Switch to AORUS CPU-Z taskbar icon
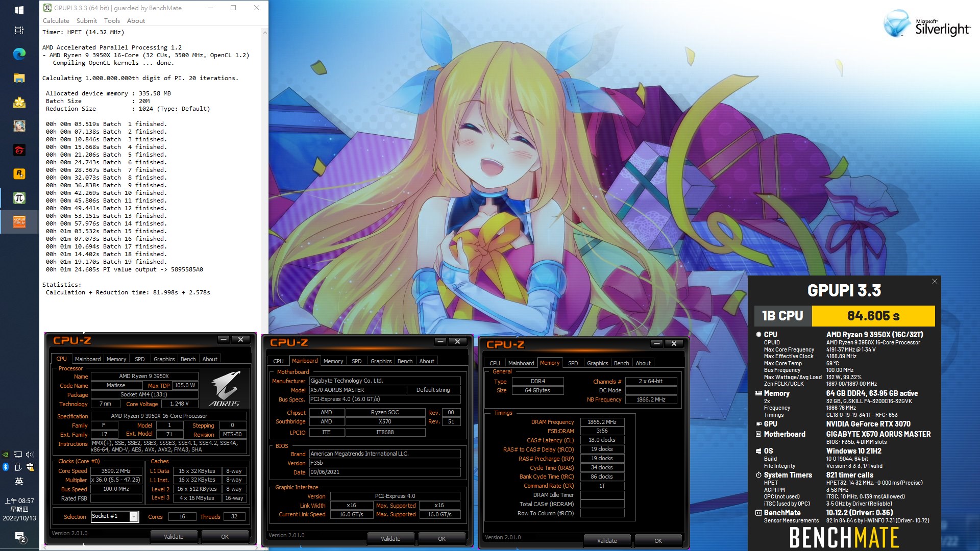Image resolution: width=980 pixels, height=551 pixels. point(19,222)
